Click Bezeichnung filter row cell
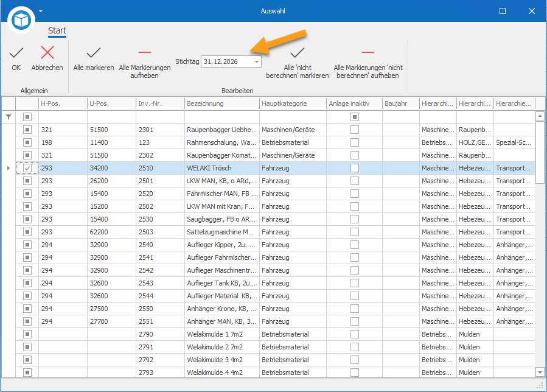The width and height of the screenshot is (547, 392). 222,117
